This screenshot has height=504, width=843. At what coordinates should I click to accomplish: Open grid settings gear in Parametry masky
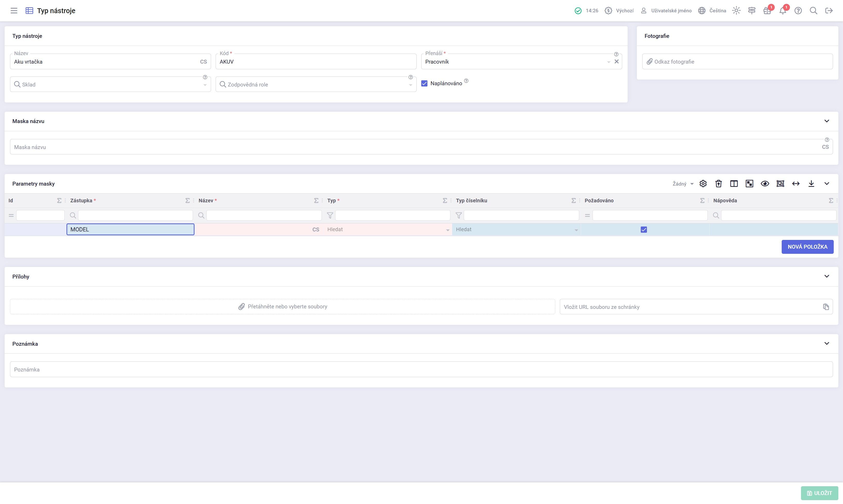(x=703, y=184)
